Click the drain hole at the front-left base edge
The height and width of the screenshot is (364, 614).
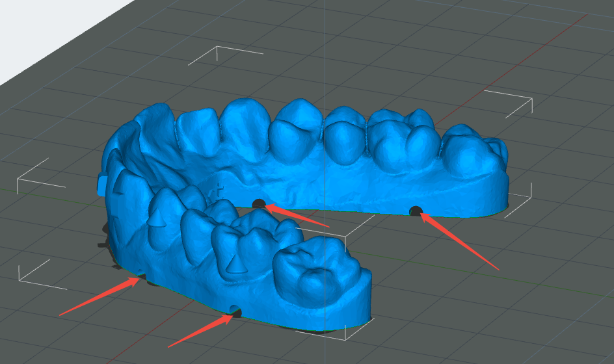[140, 274]
